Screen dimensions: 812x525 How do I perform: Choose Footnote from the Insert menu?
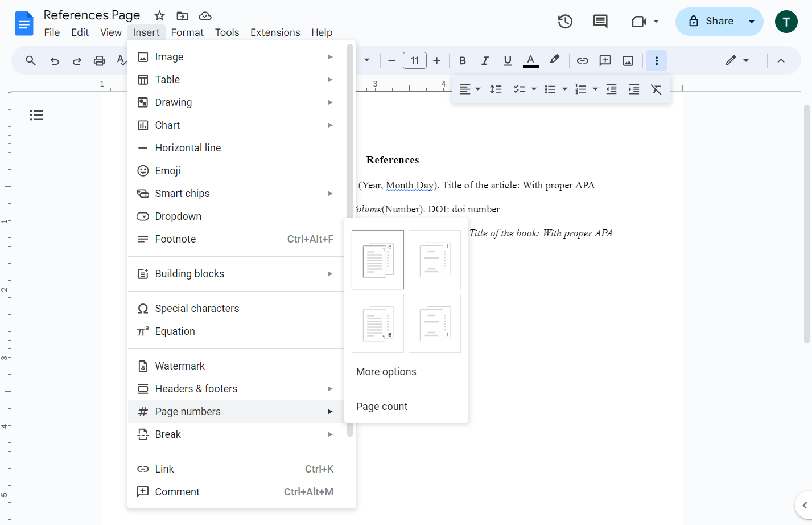[x=235, y=239]
